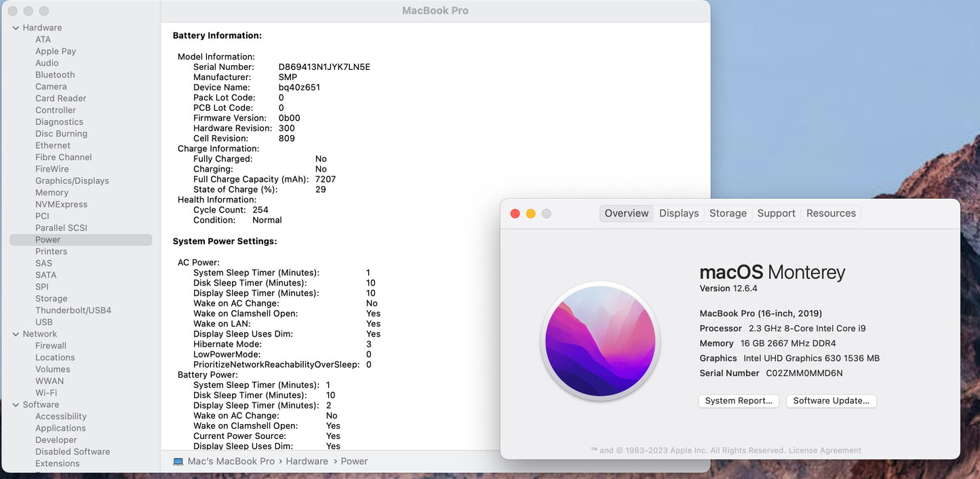Click the macOS Monterey logo image
This screenshot has width=980, height=479.
click(600, 341)
